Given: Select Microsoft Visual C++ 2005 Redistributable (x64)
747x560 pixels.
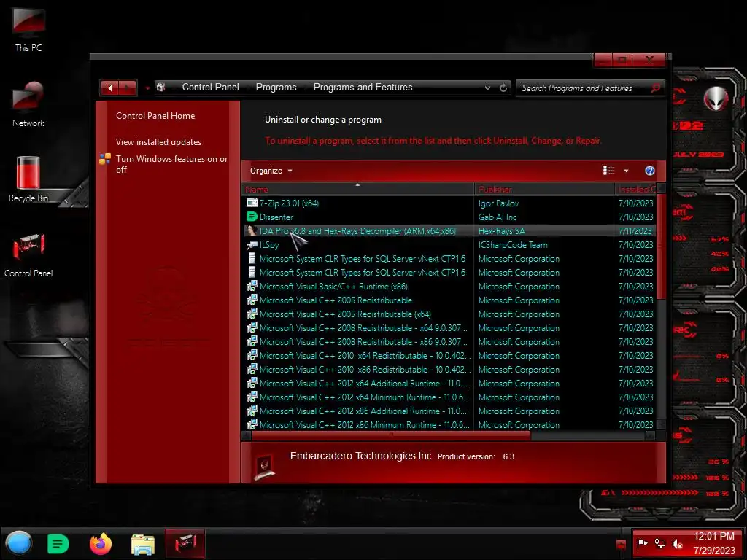Looking at the screenshot, I should (x=345, y=314).
